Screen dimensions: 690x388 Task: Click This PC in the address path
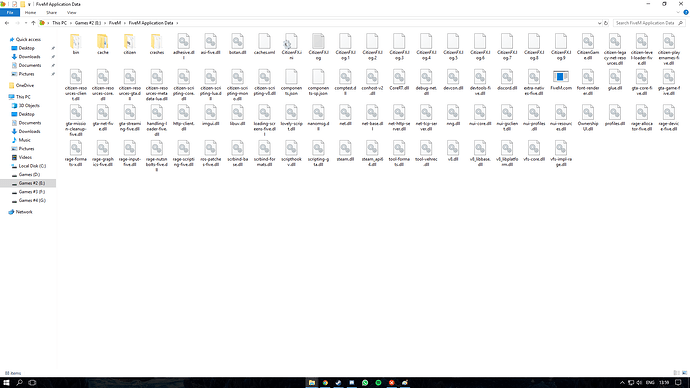point(59,23)
